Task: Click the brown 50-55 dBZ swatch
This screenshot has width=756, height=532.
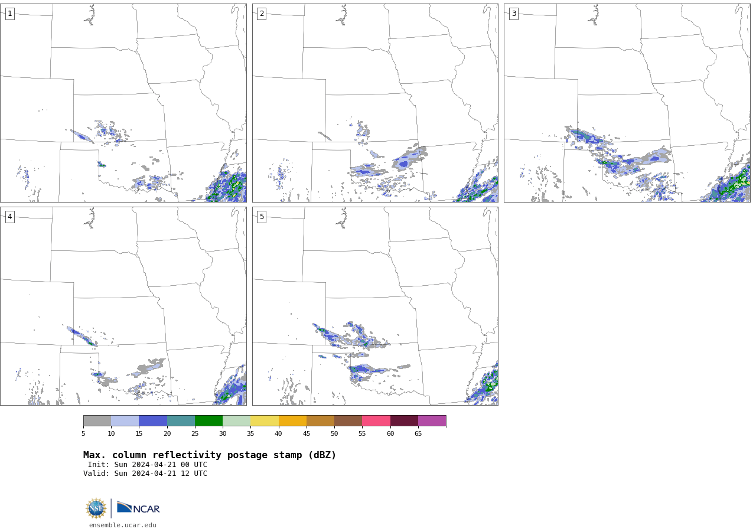Action: coord(348,421)
